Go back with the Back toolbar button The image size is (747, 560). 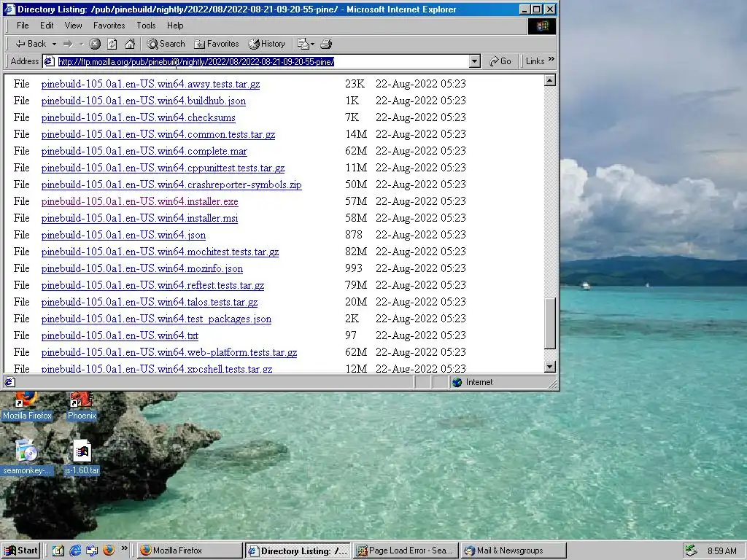[x=31, y=44]
